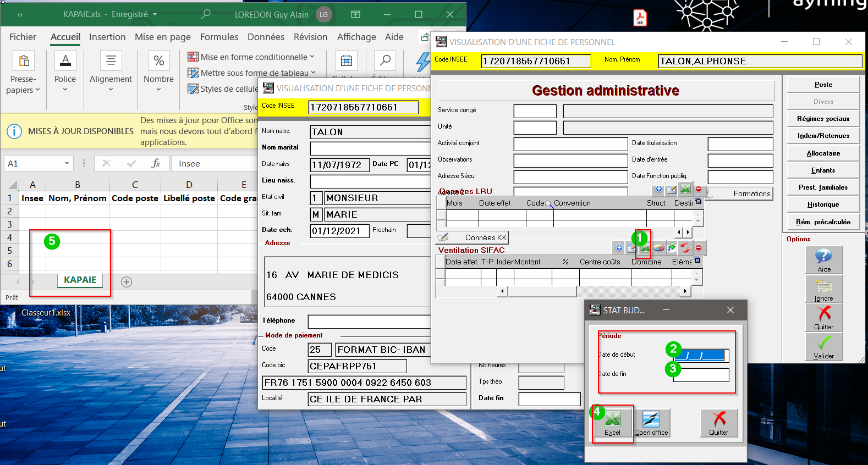
Task: Click the Date de fin input field
Action: point(701,375)
